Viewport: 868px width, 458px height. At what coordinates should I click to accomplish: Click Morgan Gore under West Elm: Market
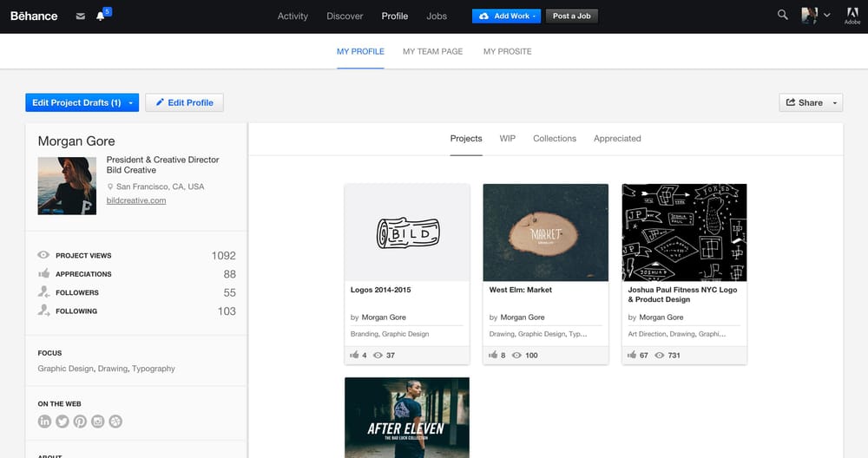tap(523, 317)
